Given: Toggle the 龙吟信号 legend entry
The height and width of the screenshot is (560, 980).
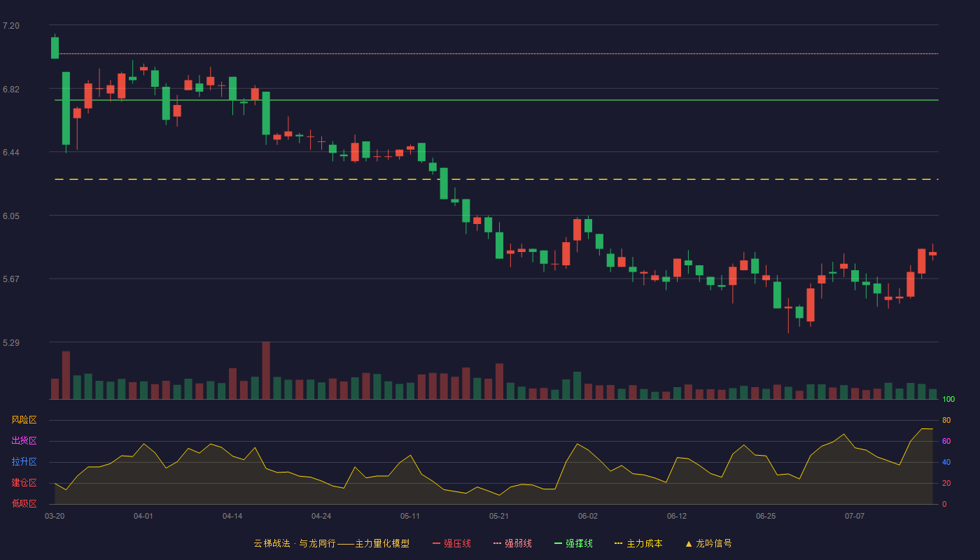Looking at the screenshot, I should (x=708, y=543).
